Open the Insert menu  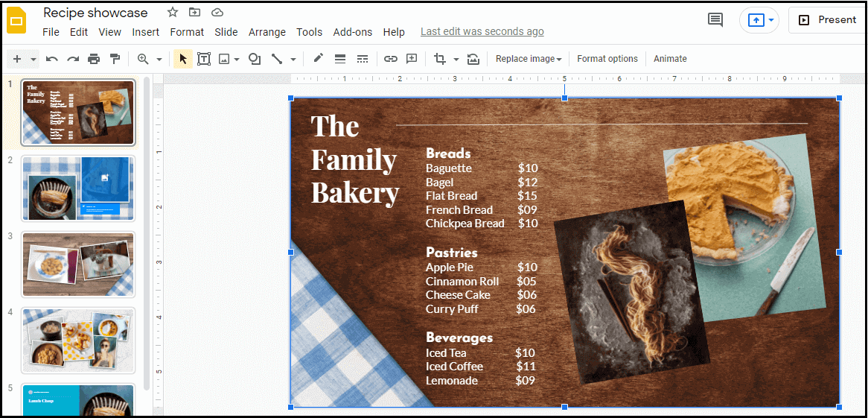(x=145, y=32)
